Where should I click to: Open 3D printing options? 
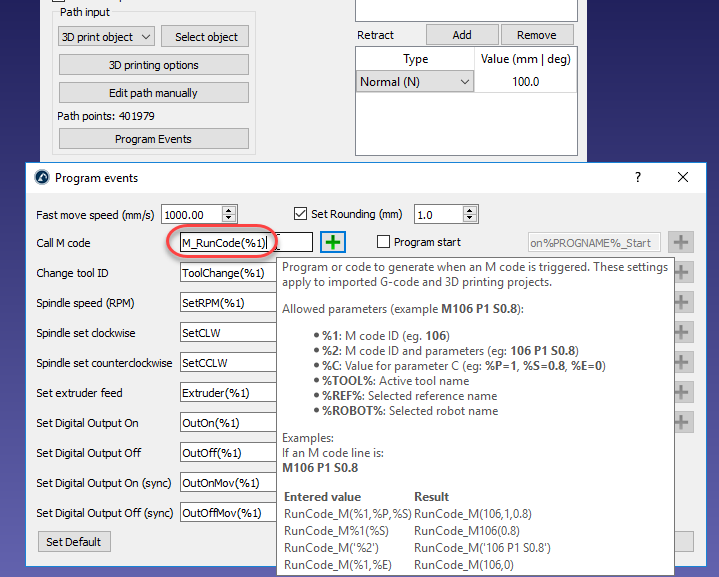pos(153,65)
